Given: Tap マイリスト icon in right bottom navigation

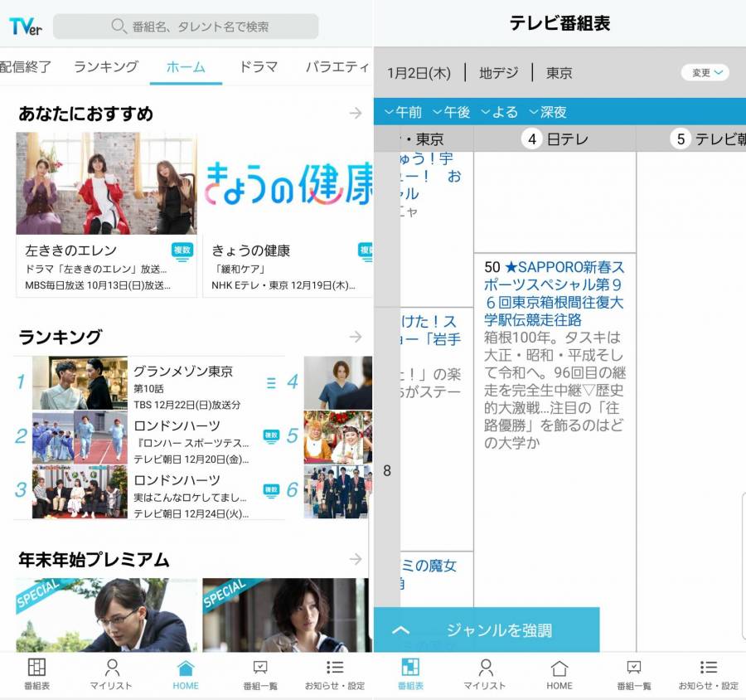Looking at the screenshot, I should pyautogui.click(x=485, y=667).
